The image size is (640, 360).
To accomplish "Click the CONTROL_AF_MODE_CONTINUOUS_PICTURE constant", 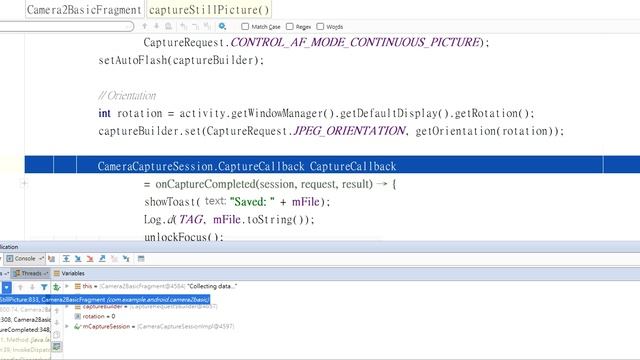I will point(355,42).
